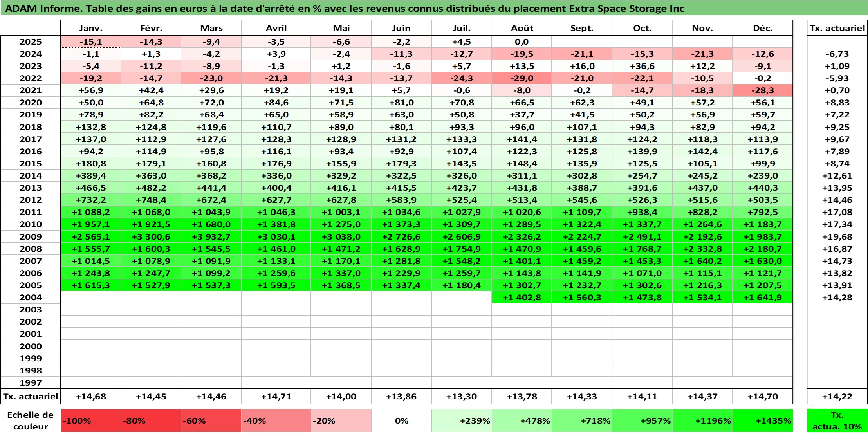Click the Echelle de couleur label
The width and height of the screenshot is (868, 433).
31,420
